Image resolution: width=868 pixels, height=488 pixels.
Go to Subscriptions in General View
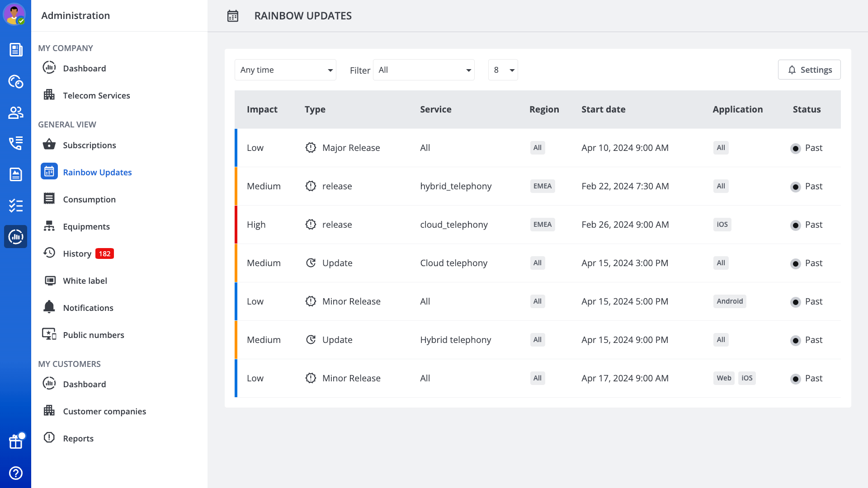[x=90, y=145]
